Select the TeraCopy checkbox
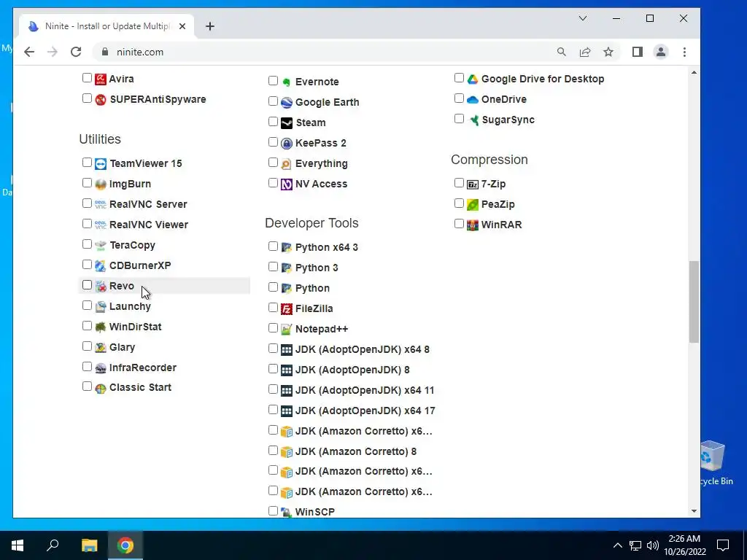Screen dimensions: 747x560 [87, 244]
